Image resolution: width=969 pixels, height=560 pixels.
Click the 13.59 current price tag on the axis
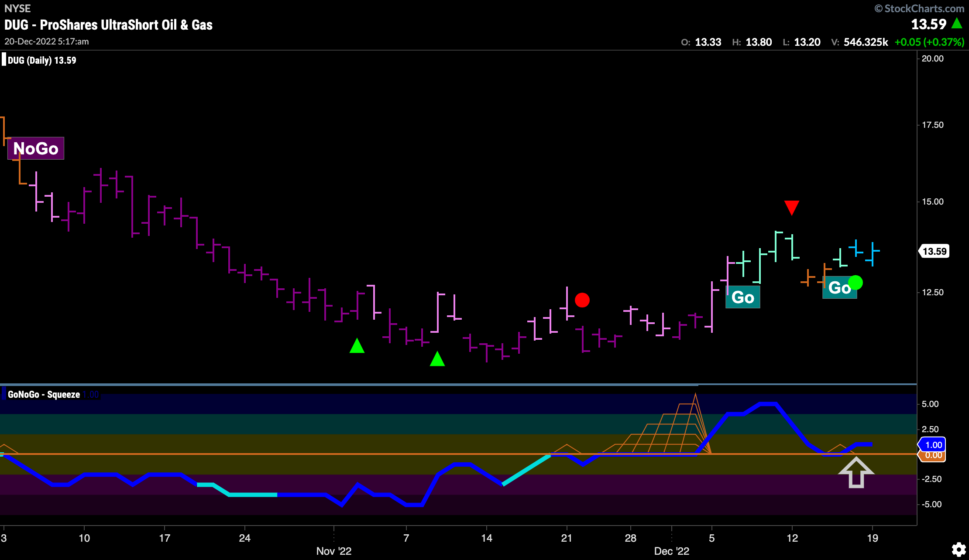934,251
